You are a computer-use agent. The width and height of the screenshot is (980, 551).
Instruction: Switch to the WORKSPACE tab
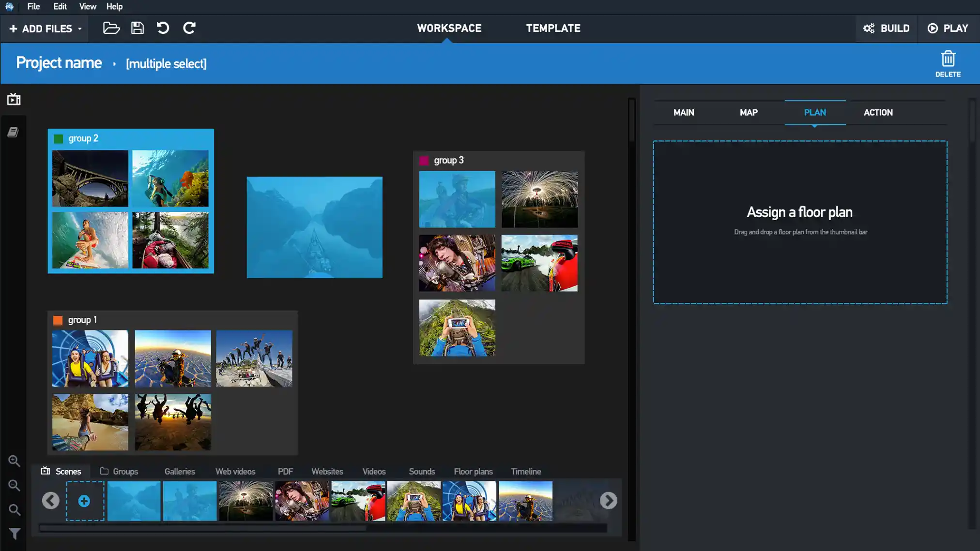(449, 29)
